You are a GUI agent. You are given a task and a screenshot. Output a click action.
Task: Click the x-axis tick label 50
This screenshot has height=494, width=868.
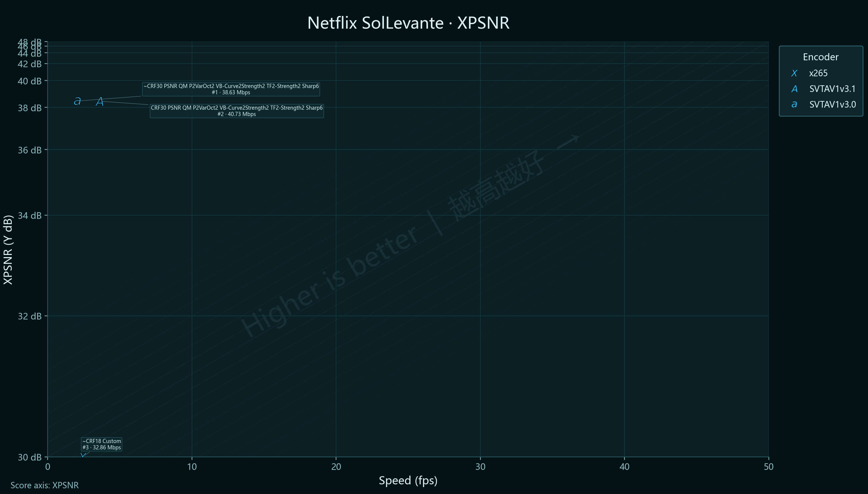click(x=769, y=467)
